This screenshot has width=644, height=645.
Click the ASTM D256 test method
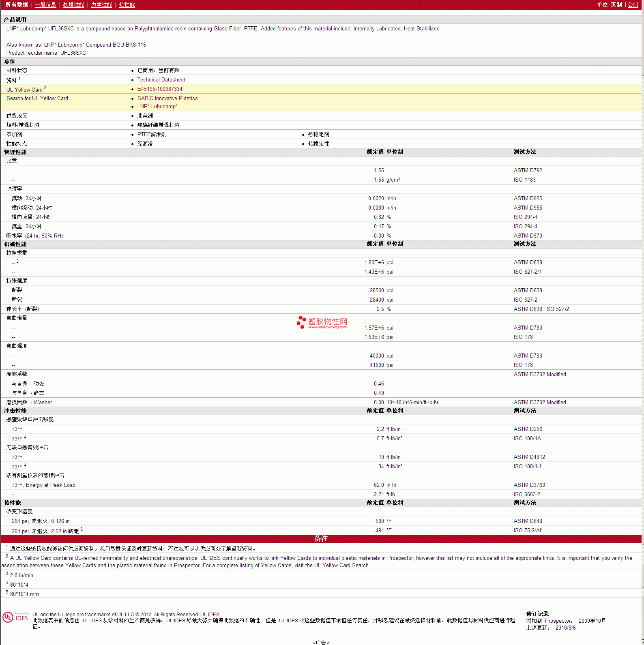click(528, 429)
